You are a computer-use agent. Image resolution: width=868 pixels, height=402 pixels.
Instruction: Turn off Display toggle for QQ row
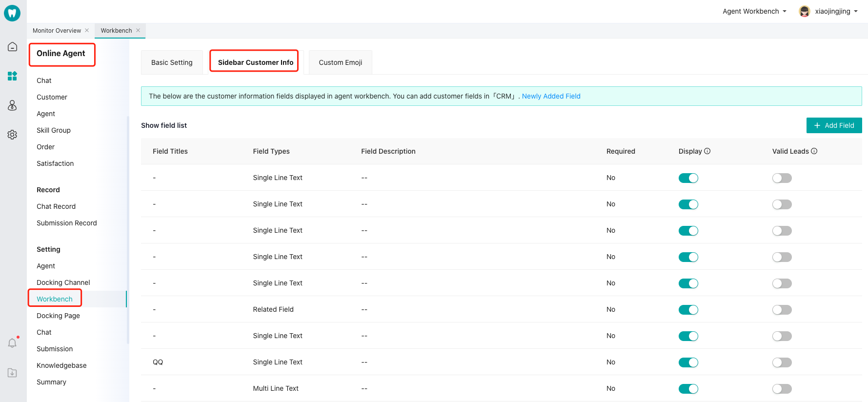(x=688, y=362)
